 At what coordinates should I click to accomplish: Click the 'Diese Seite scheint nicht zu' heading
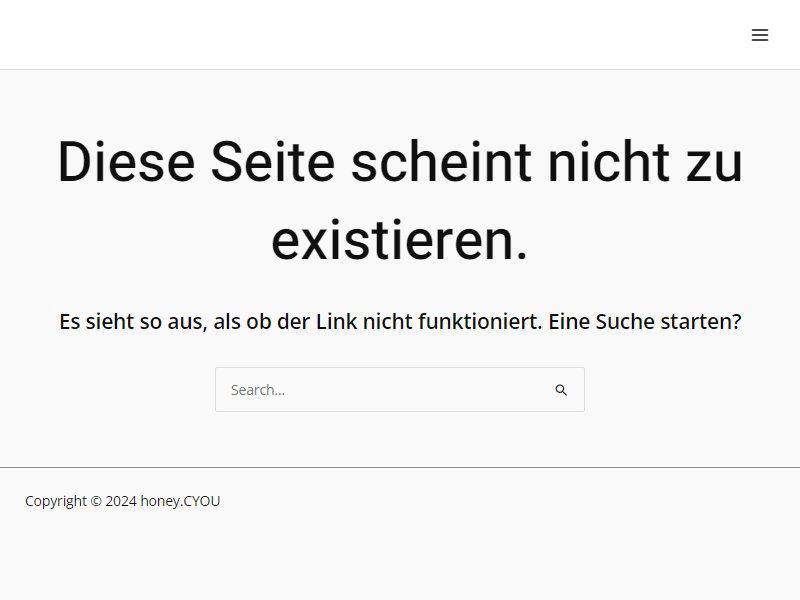(400, 162)
